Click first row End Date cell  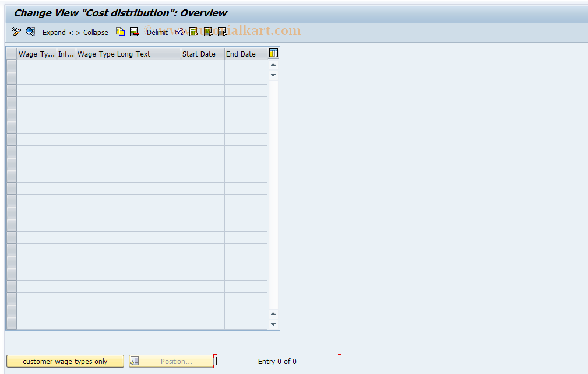[246, 66]
